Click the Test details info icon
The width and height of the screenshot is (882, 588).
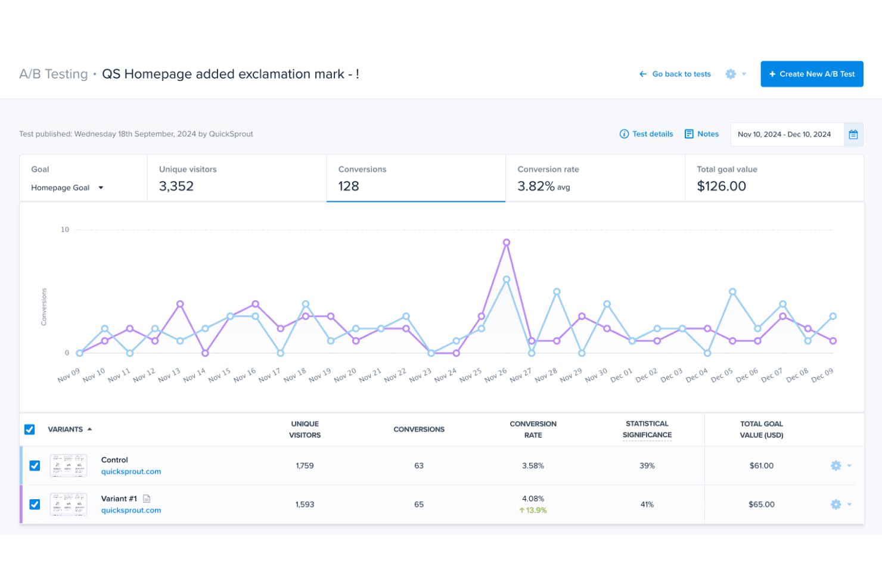pyautogui.click(x=624, y=134)
